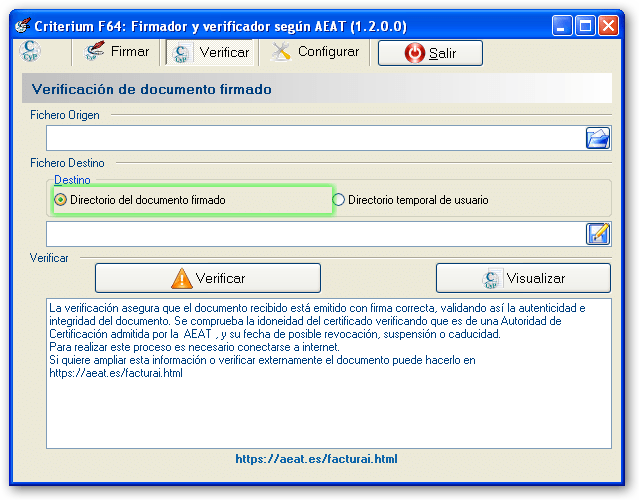The height and width of the screenshot is (500, 639).
Task: Click the Salir exit button
Action: click(x=430, y=53)
